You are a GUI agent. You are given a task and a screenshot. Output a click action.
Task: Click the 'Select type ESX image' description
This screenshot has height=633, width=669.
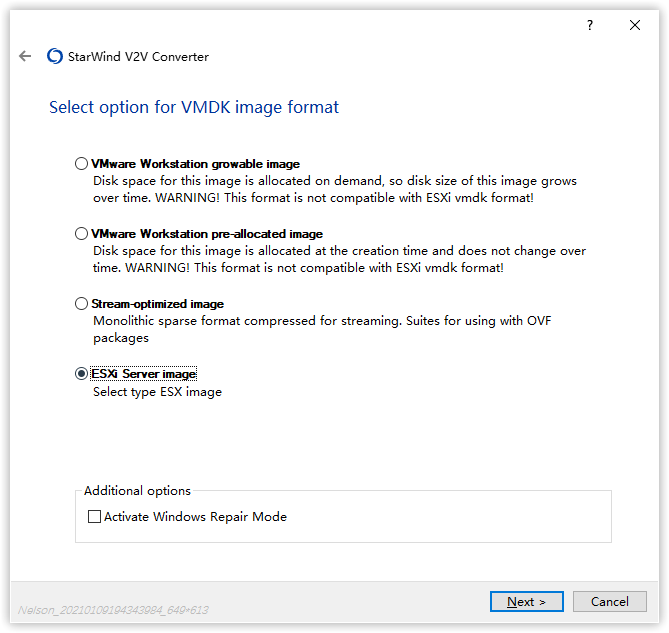pyautogui.click(x=157, y=392)
